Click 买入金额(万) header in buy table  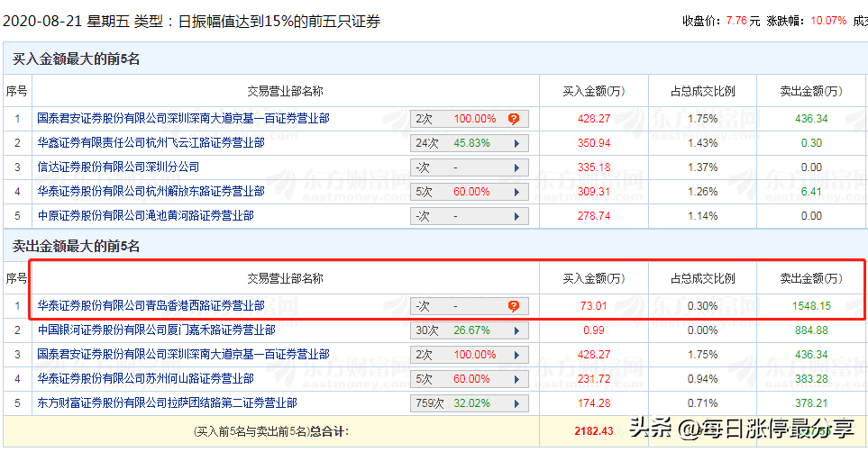[593, 91]
